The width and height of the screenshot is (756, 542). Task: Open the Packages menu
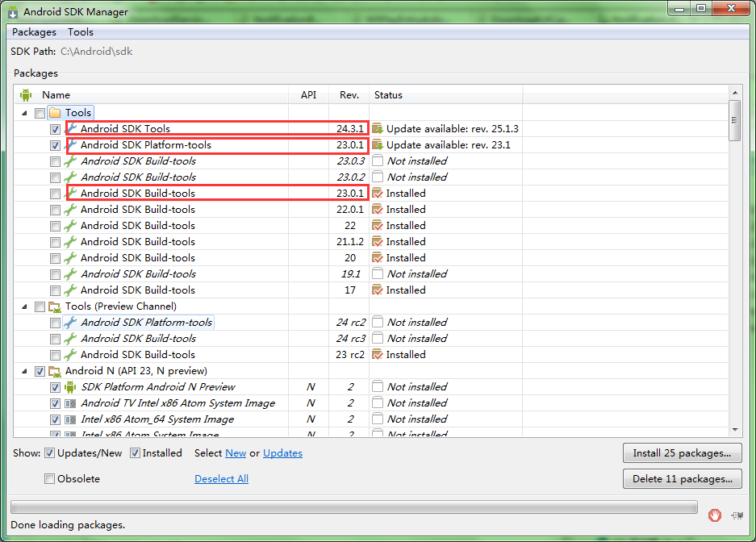(x=34, y=32)
